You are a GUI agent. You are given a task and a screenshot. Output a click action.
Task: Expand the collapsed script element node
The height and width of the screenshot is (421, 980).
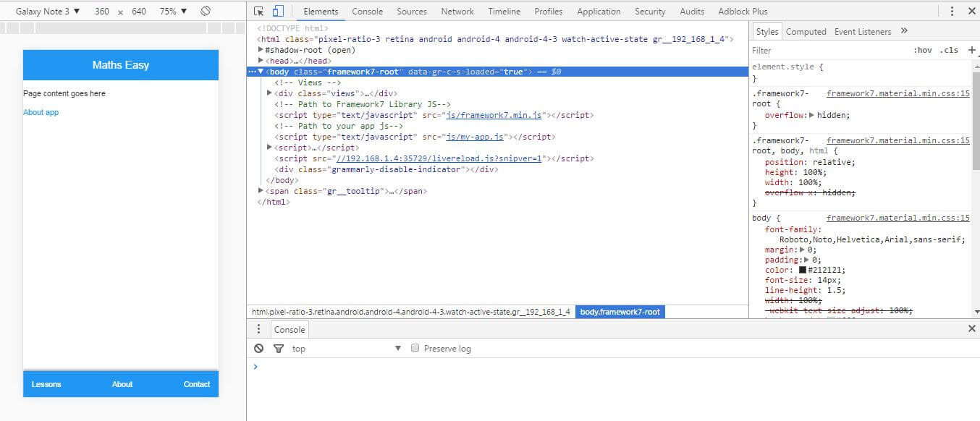coord(269,148)
